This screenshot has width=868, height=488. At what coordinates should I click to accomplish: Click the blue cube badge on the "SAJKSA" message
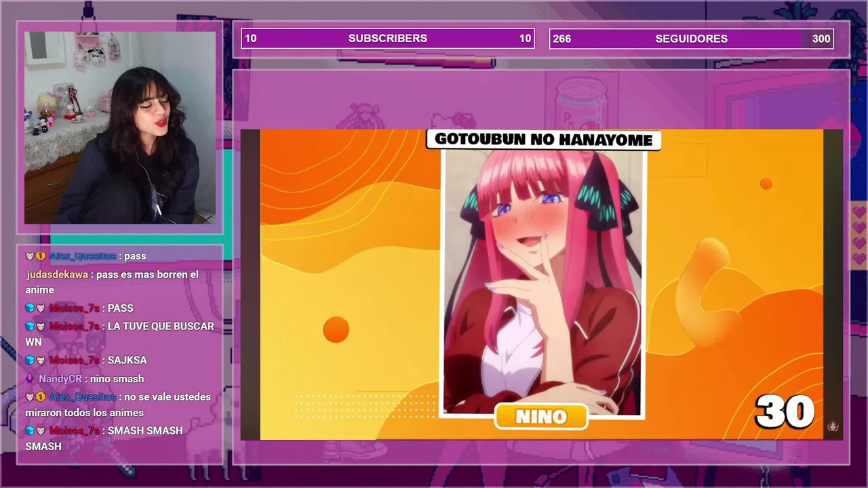click(30, 361)
